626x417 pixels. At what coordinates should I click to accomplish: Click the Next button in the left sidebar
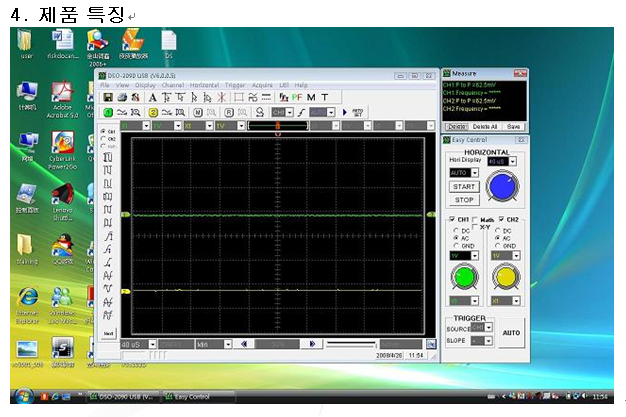108,333
